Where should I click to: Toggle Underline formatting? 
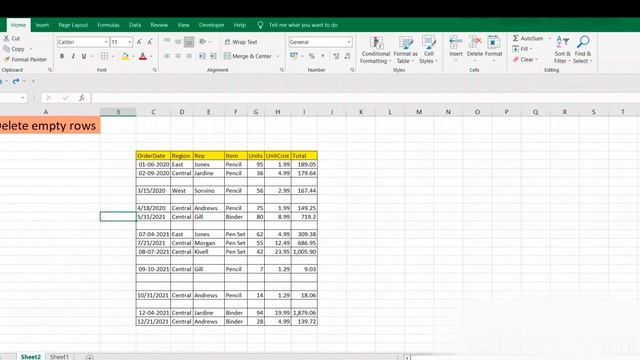pos(84,56)
